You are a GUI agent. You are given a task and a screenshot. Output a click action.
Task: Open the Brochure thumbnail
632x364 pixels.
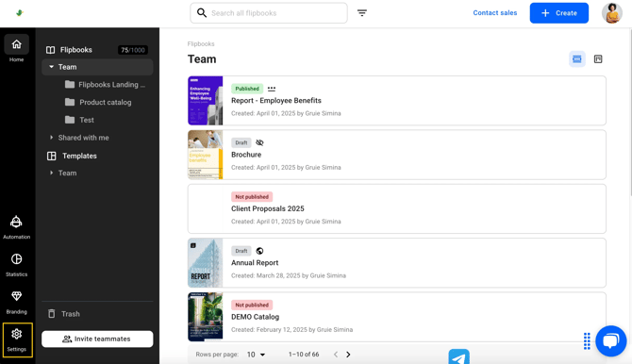pos(205,155)
